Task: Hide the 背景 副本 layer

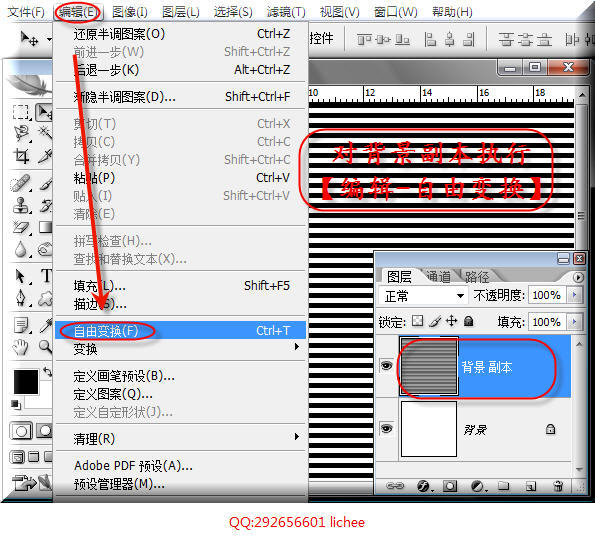Action: pyautogui.click(x=386, y=366)
